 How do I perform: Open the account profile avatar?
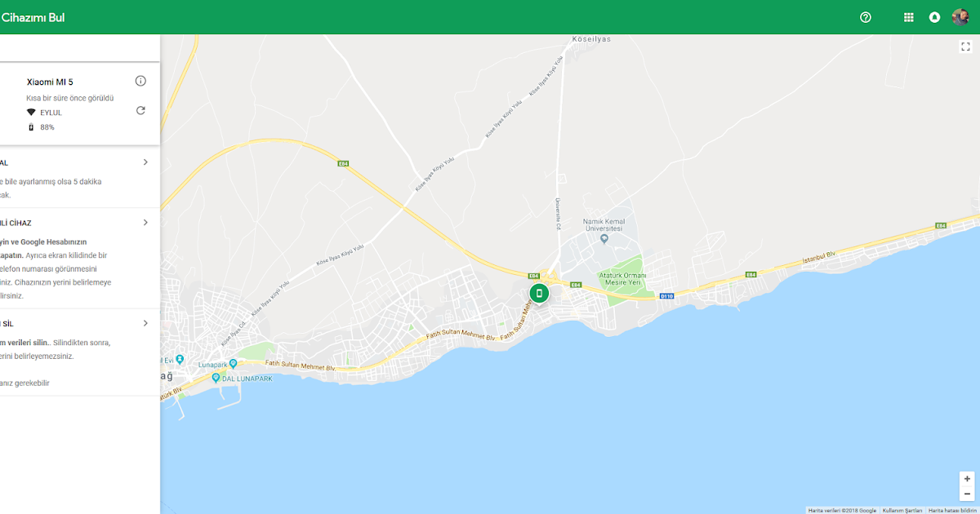click(x=960, y=17)
